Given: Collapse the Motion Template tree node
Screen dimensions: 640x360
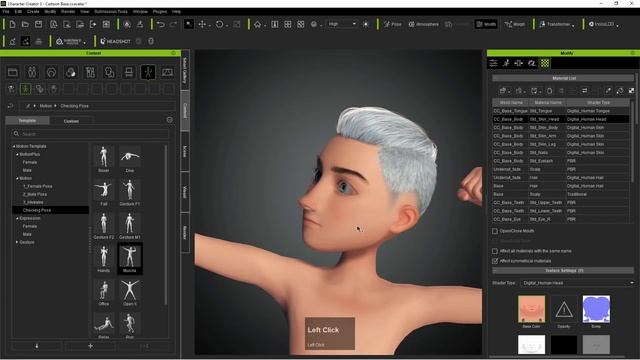Looking at the screenshot, I should point(13,146).
